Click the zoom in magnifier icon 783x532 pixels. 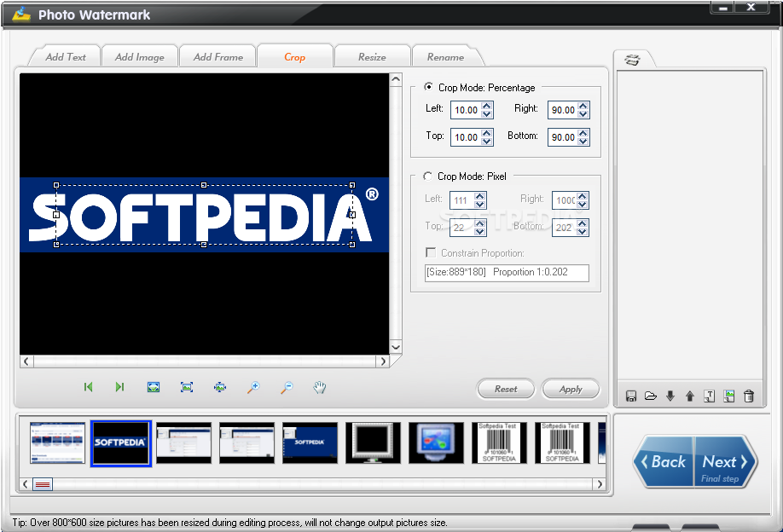253,387
